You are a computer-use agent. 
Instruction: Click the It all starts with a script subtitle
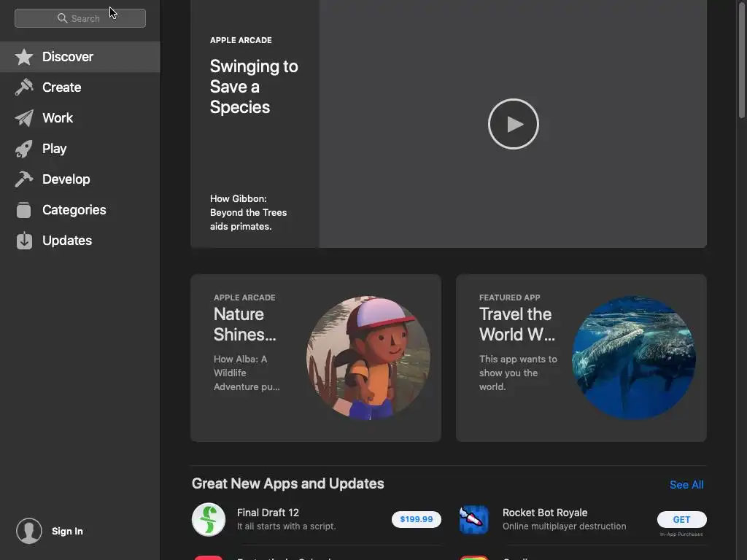click(x=286, y=526)
